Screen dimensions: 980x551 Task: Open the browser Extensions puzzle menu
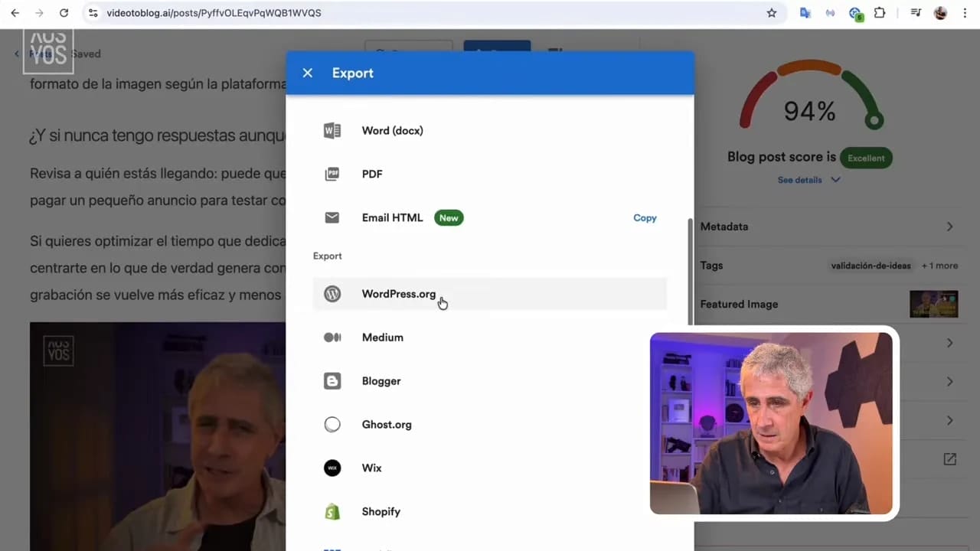point(880,13)
